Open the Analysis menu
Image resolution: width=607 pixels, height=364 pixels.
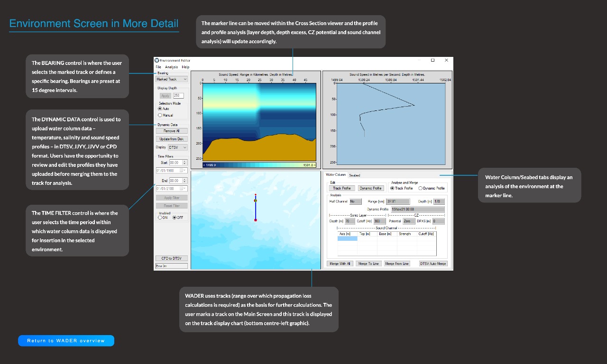click(171, 67)
